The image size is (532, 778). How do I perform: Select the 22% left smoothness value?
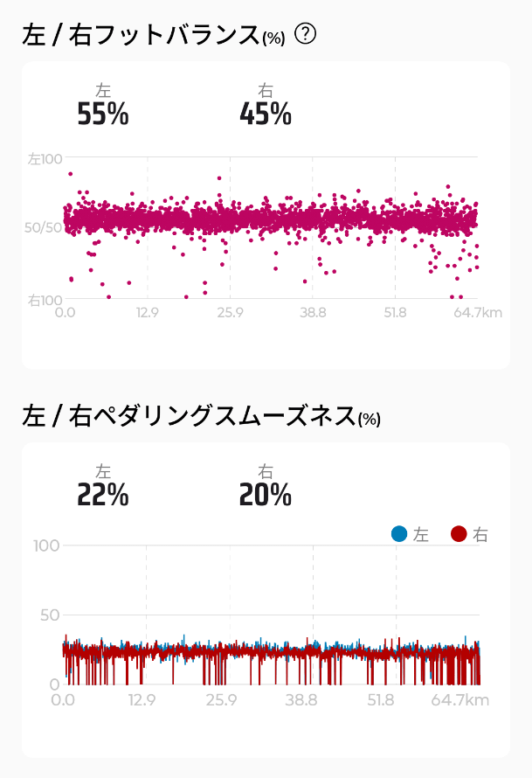[103, 496]
